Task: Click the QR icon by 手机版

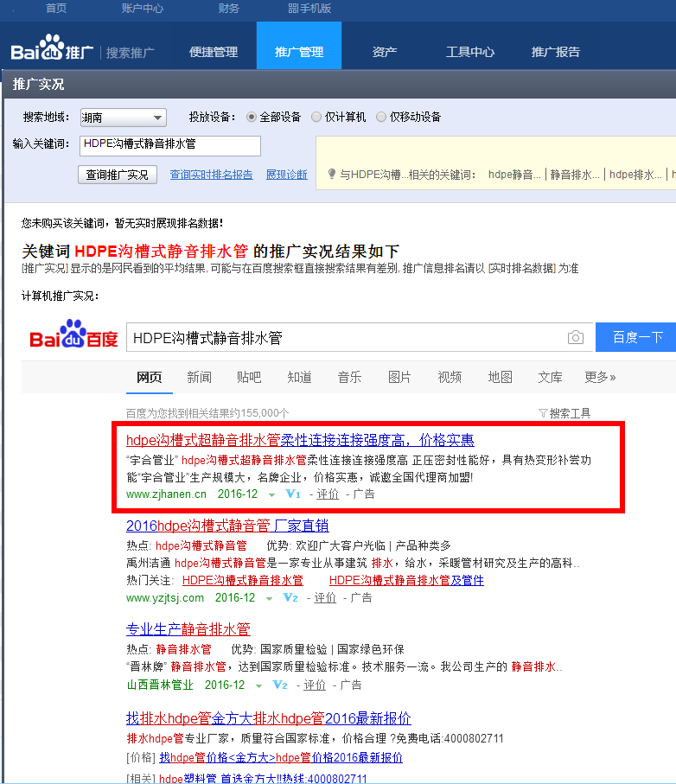Action: [293, 8]
